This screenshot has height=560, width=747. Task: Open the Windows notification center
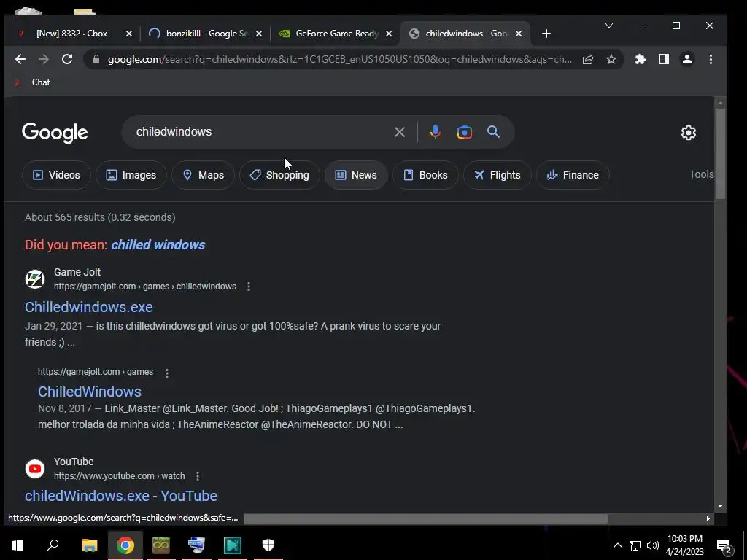724,545
